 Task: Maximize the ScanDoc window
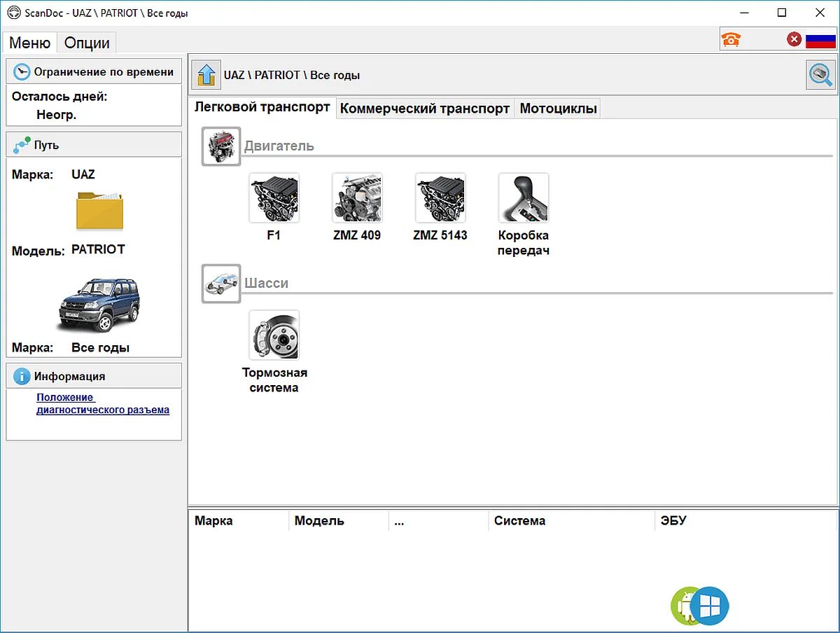tap(782, 13)
